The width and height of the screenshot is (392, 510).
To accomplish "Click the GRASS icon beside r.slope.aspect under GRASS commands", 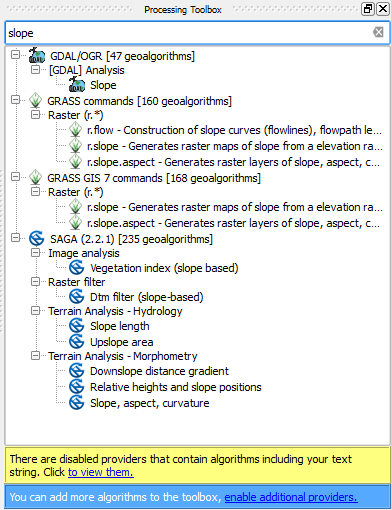I will (75, 162).
